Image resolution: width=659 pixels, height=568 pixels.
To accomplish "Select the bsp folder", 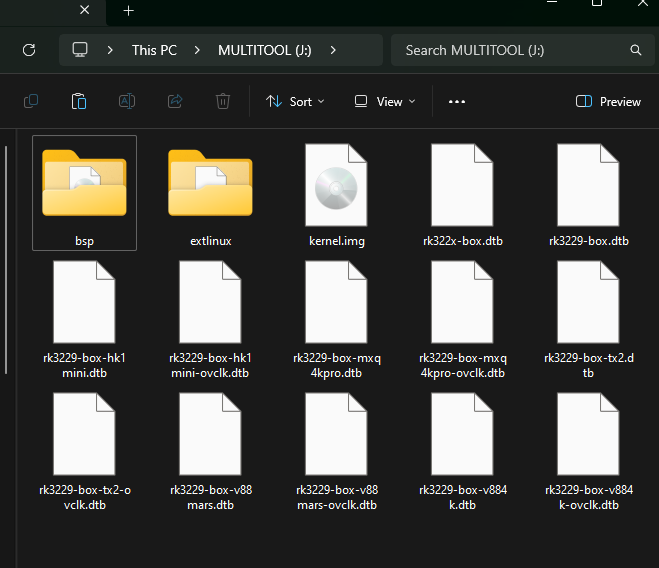I will coord(84,193).
